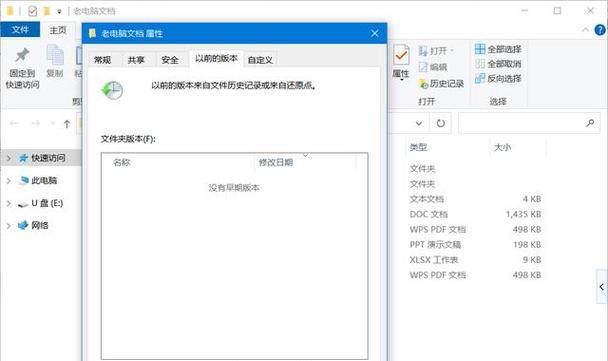
Task: Click the new folder icon in title bar
Action: pyautogui.click(x=47, y=11)
